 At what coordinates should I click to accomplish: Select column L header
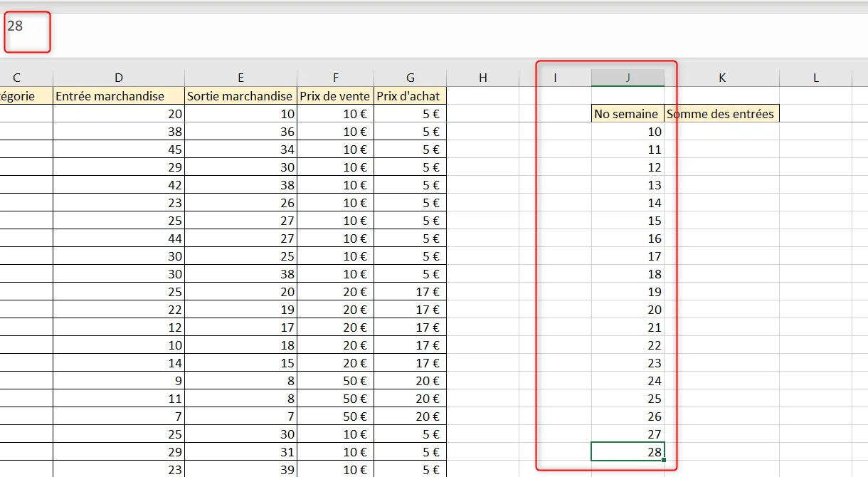coord(815,78)
